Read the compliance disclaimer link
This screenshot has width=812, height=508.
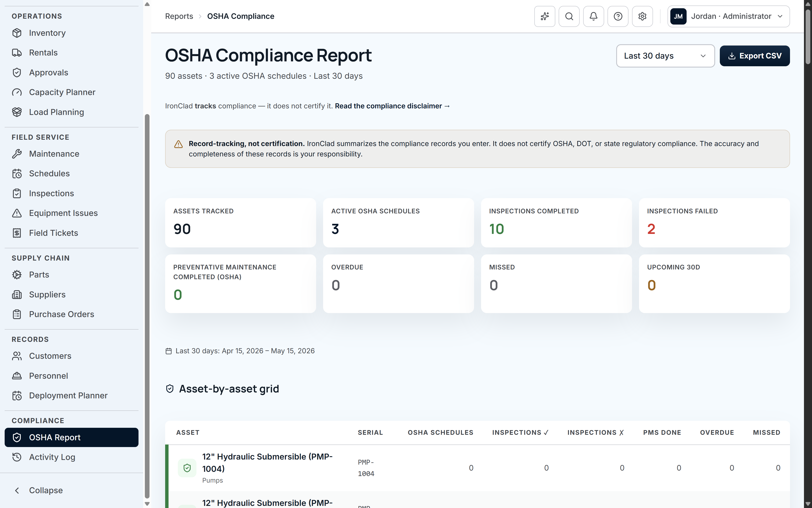(x=392, y=106)
